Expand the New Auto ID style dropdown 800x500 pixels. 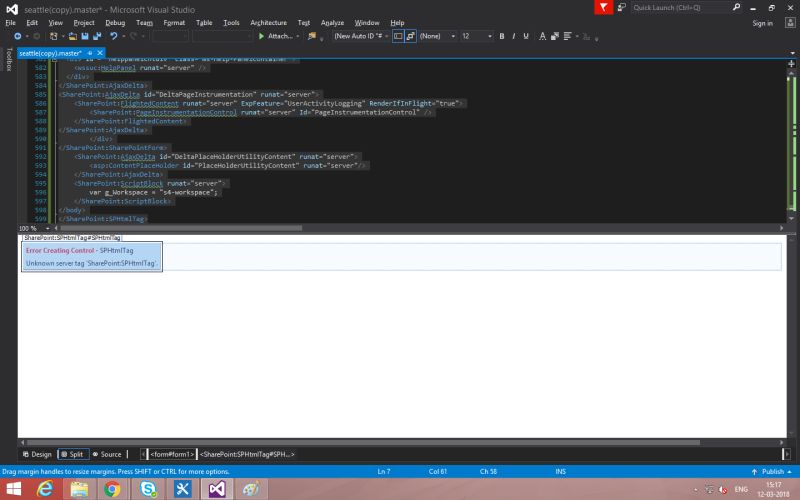point(387,36)
